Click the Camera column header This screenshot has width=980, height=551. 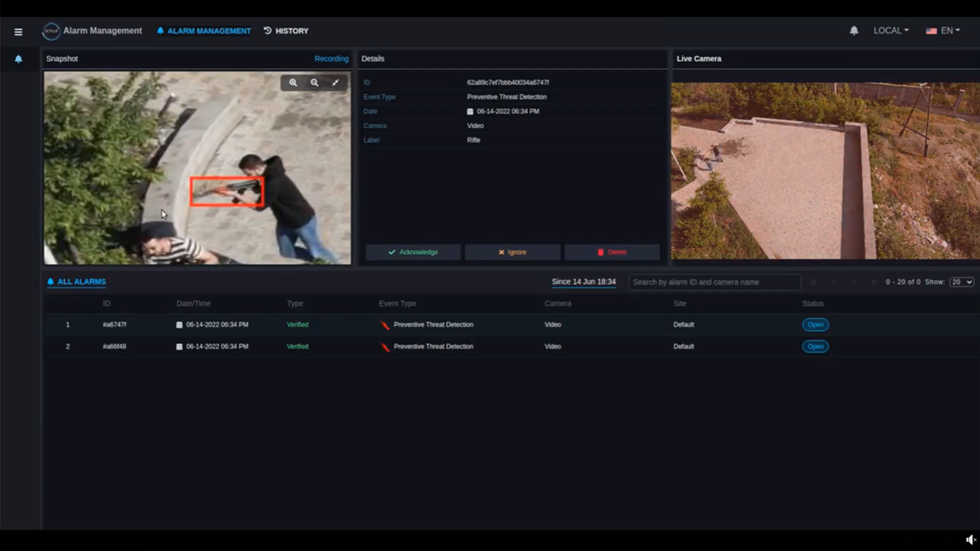click(558, 304)
